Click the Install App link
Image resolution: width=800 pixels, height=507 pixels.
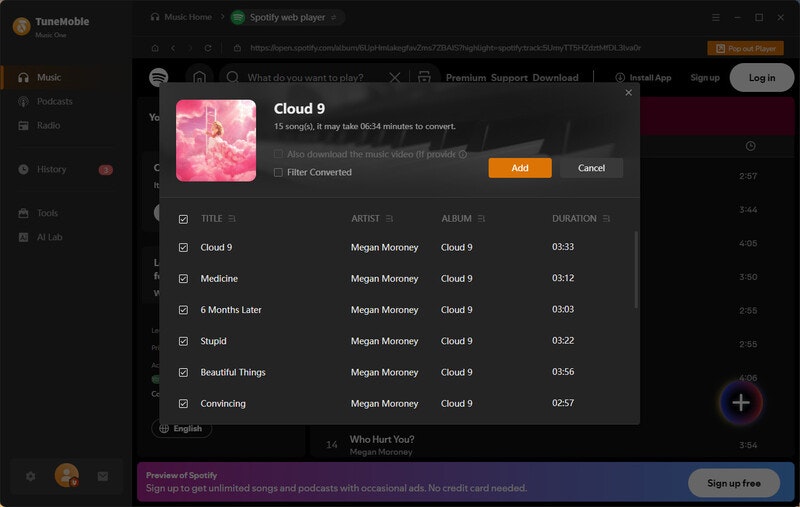[x=650, y=78]
